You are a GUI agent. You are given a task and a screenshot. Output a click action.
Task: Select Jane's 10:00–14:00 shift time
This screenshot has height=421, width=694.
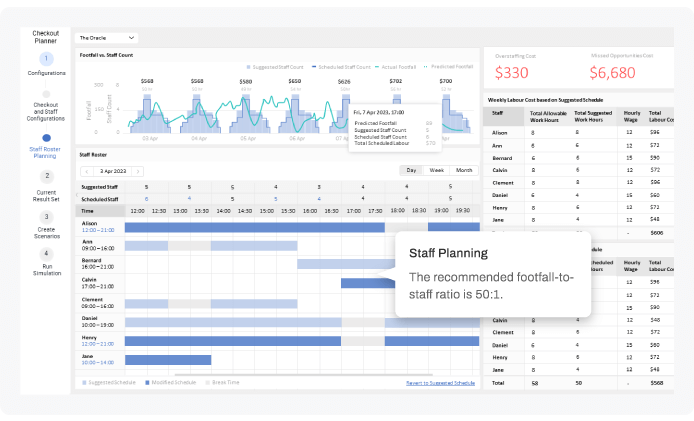[x=98, y=363]
